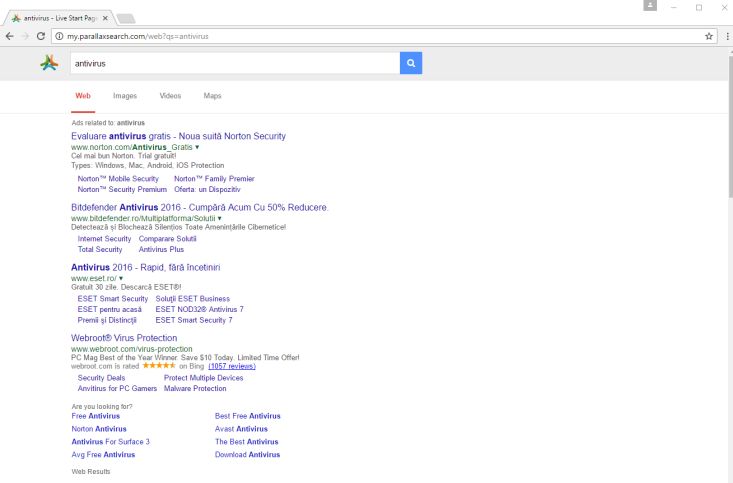Open Premii și Distincții sitelink
Screen dimensions: 733x483
point(107,320)
